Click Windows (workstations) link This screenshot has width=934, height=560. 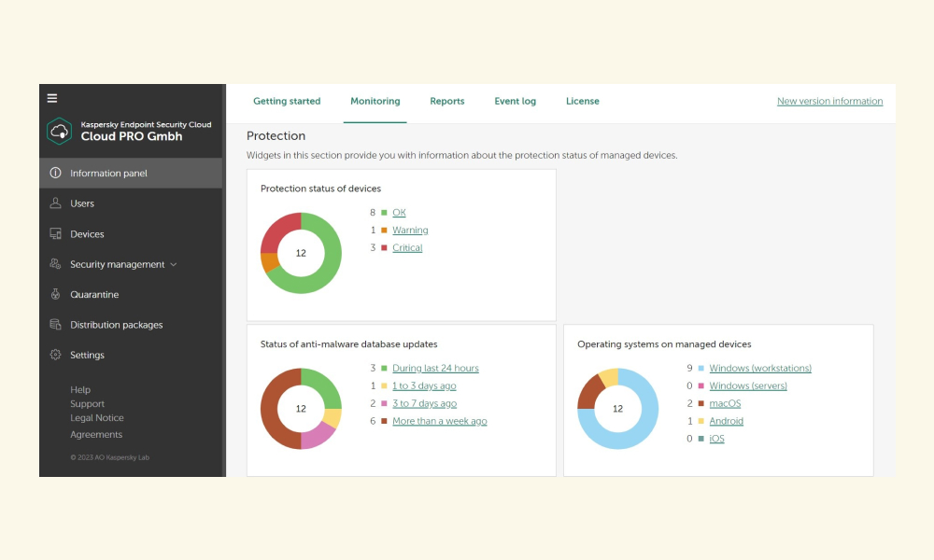point(760,369)
